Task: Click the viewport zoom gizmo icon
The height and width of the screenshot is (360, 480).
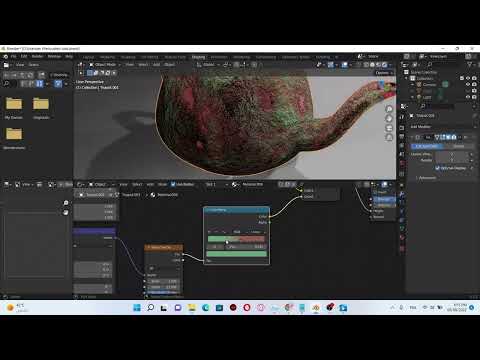Action: [389, 109]
